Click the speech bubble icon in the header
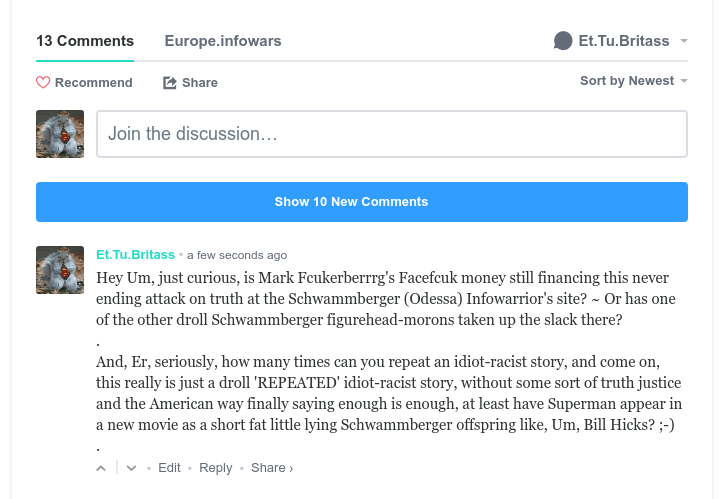725x499 pixels. point(563,41)
